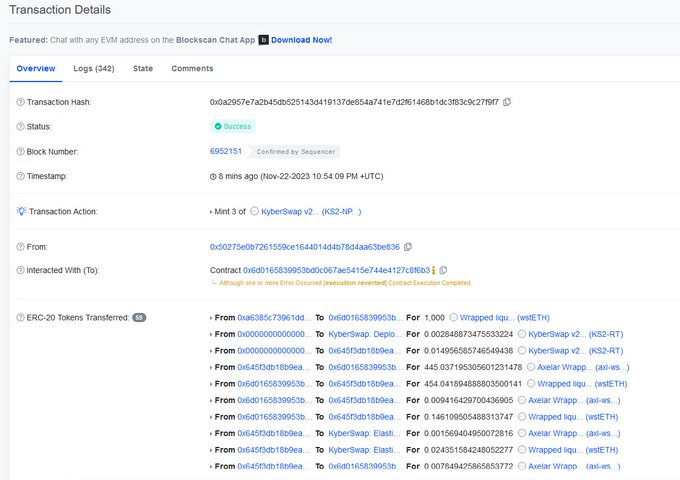
Task: Switch to the State tab
Action: [x=143, y=69]
